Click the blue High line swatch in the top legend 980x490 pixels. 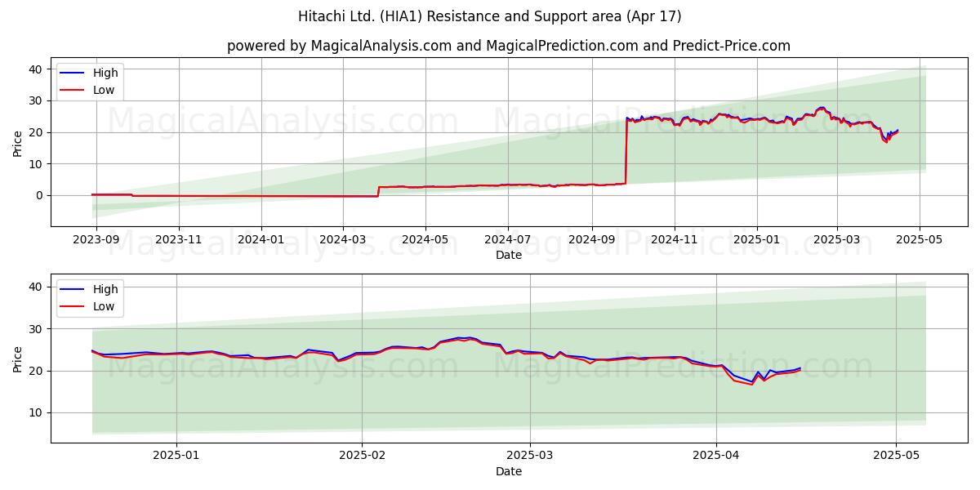73,73
